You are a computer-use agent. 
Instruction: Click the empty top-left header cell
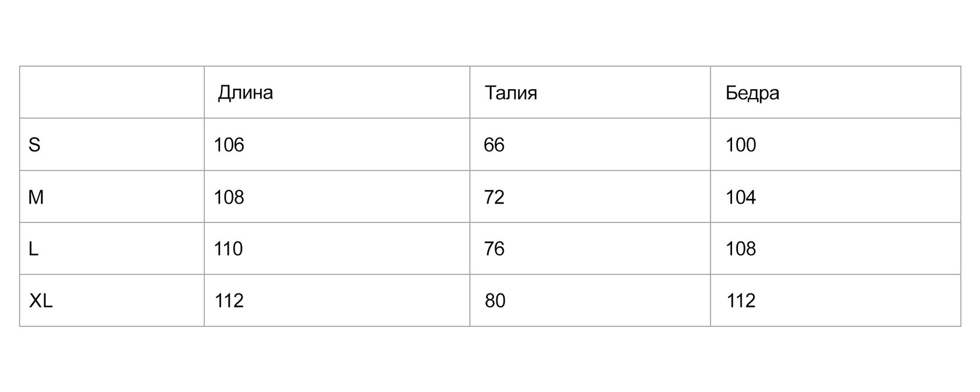pos(112,92)
